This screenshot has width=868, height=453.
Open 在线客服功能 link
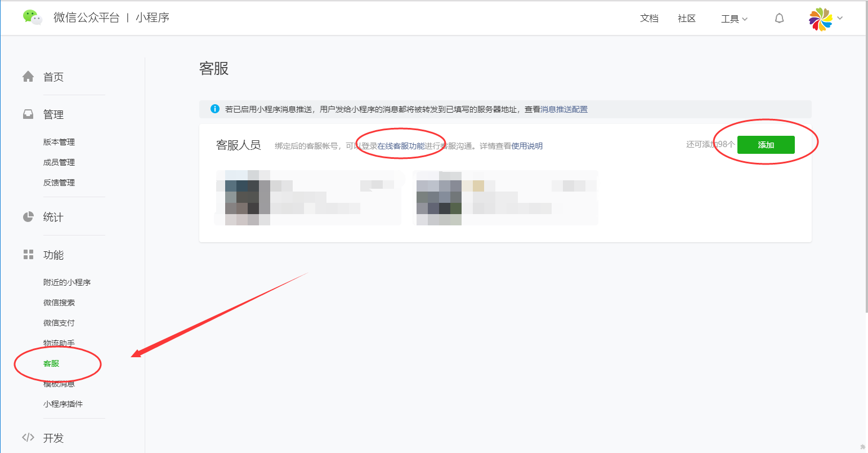(x=401, y=146)
